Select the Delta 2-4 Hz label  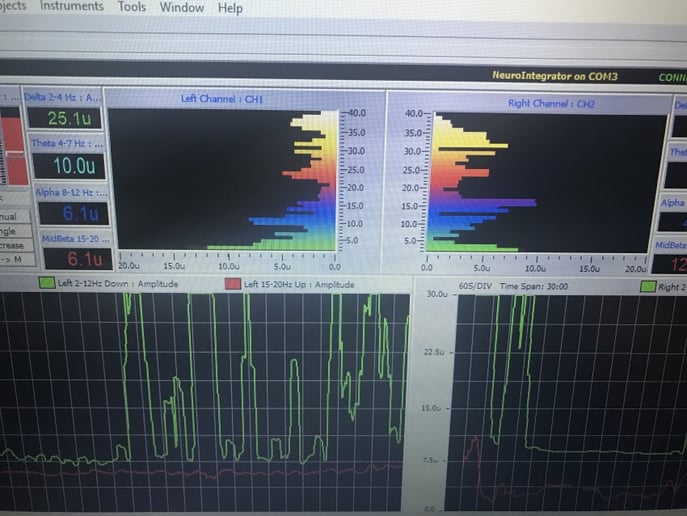click(62, 97)
